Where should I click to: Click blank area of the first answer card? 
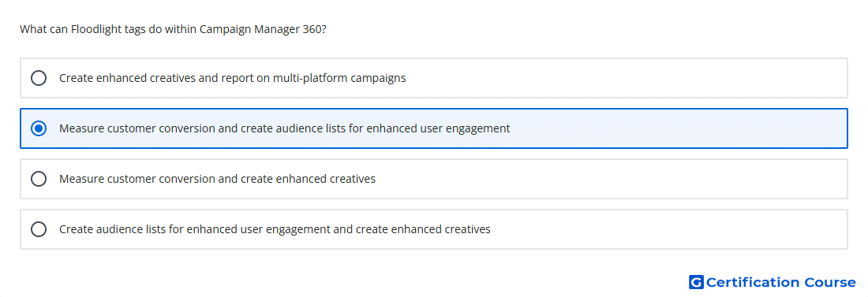(626, 78)
